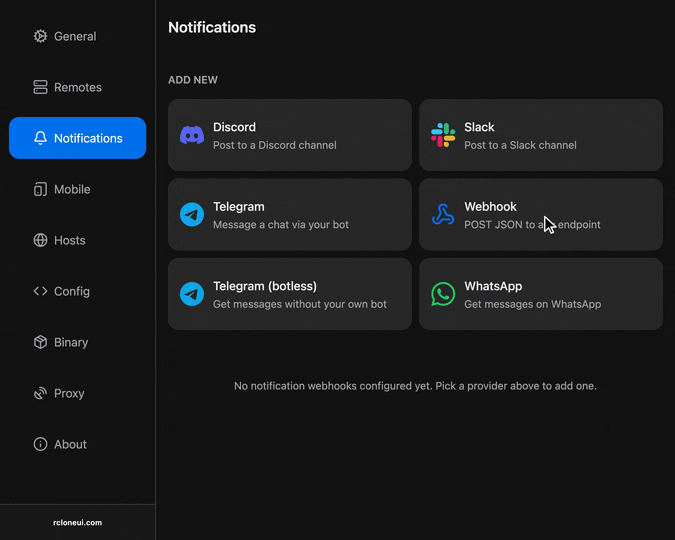Click the 'No notification webhooks configured yet' message
Screen dimensions: 675x540
(x=415, y=386)
